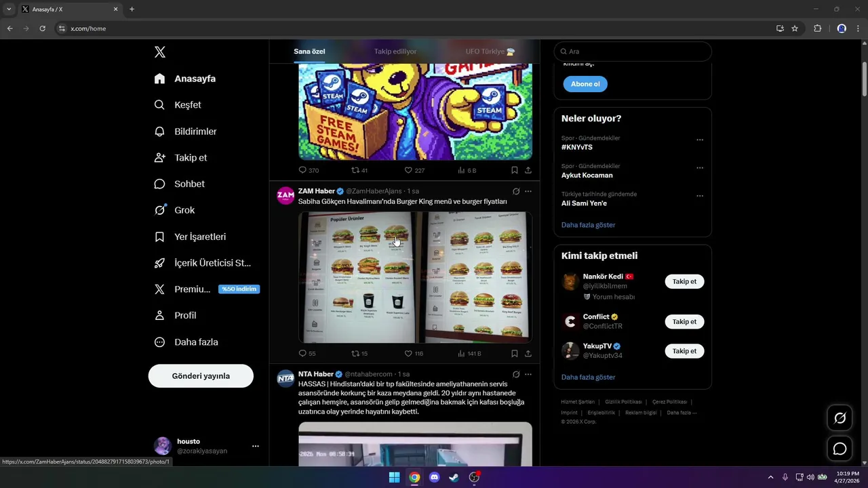Viewport: 868px width, 488px height.
Task: Switch to UFO Türkiye tab
Action: [x=490, y=52]
